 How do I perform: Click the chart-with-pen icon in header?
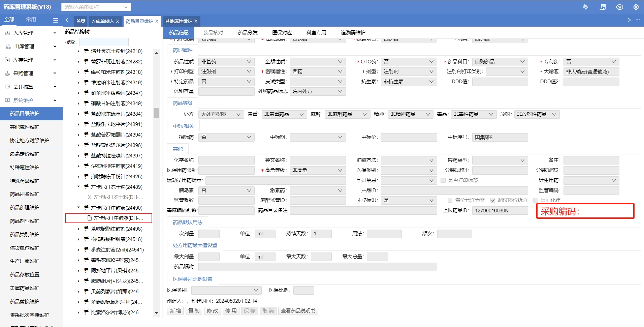[x=585, y=7]
